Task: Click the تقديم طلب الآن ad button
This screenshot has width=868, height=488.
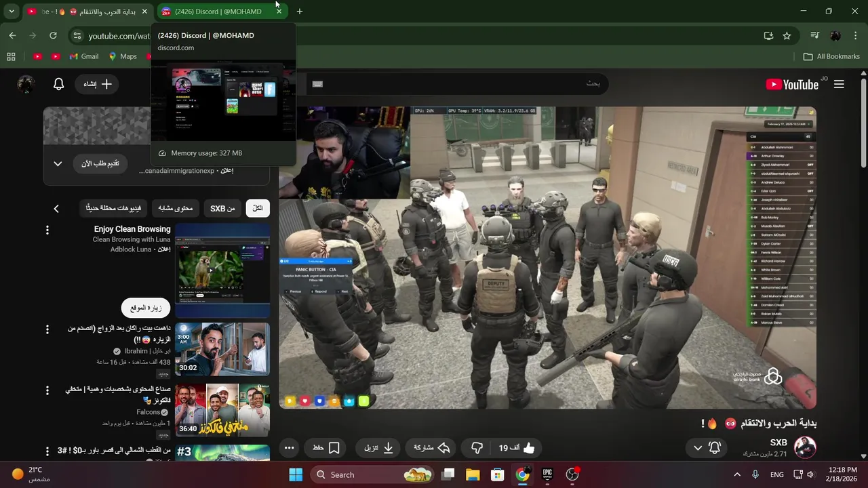Action: pyautogui.click(x=100, y=163)
